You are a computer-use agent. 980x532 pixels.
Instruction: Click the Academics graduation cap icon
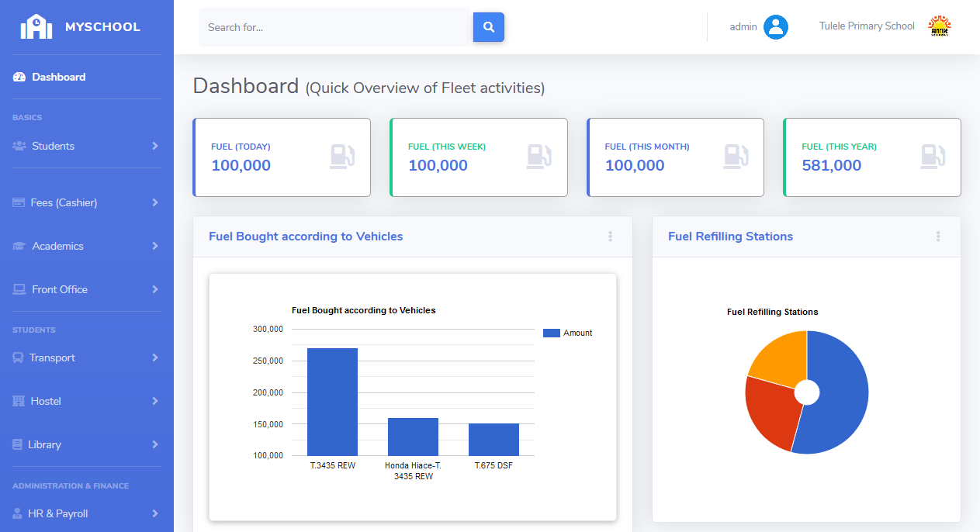pos(19,246)
